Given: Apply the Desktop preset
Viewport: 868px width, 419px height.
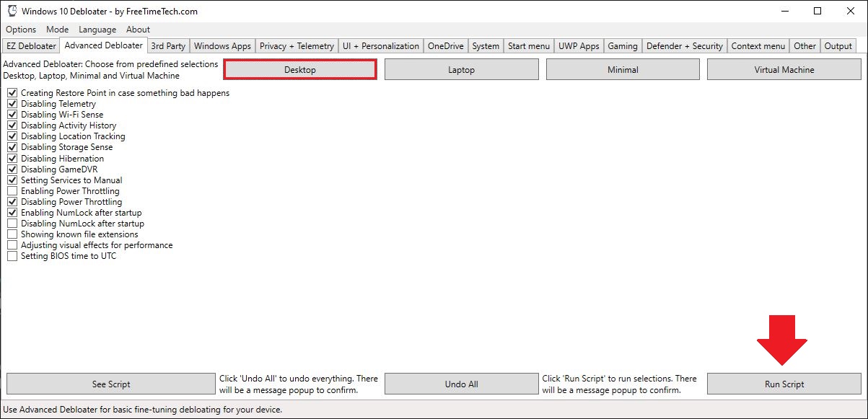Looking at the screenshot, I should click(299, 69).
